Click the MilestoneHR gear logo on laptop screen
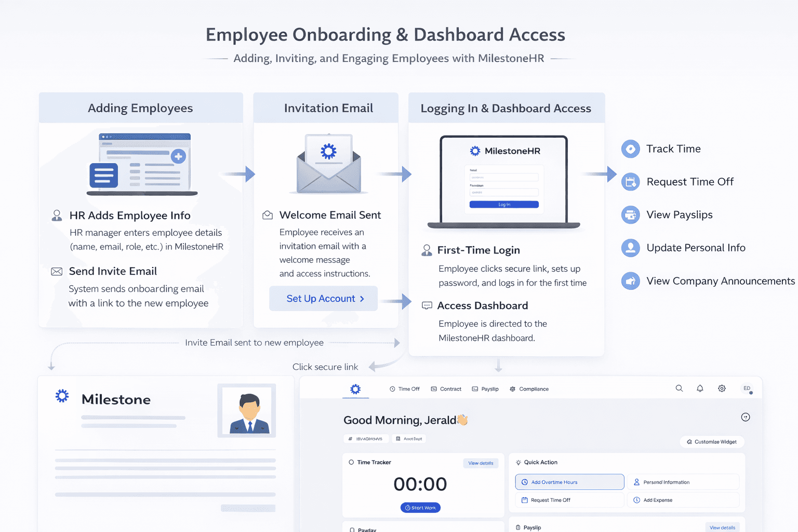The width and height of the screenshot is (798, 532). (475, 151)
